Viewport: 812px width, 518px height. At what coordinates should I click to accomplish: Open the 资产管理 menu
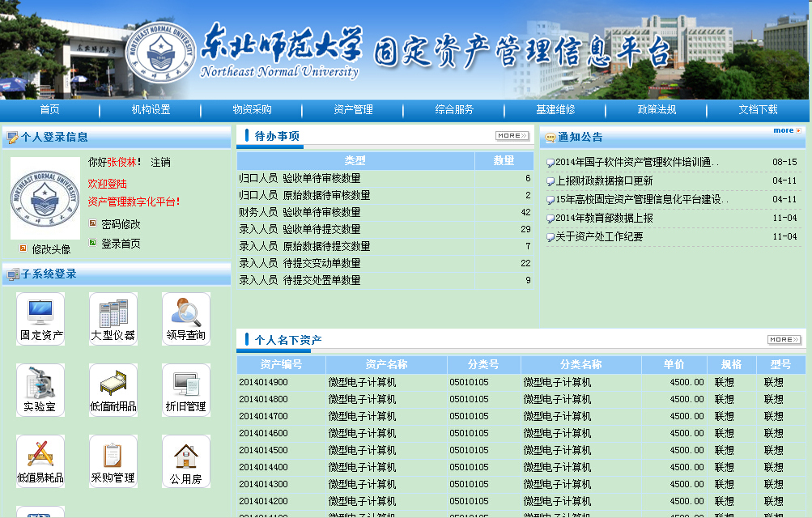[x=353, y=110]
